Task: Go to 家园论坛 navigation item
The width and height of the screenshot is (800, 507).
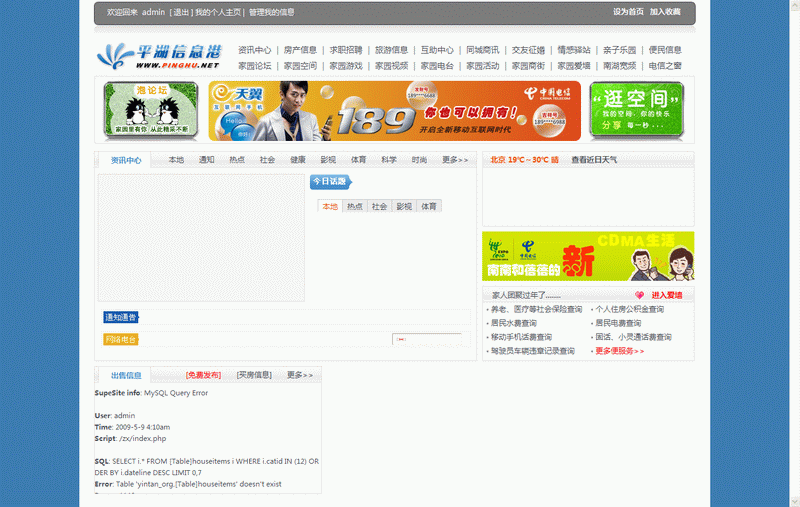Action: 255,66
